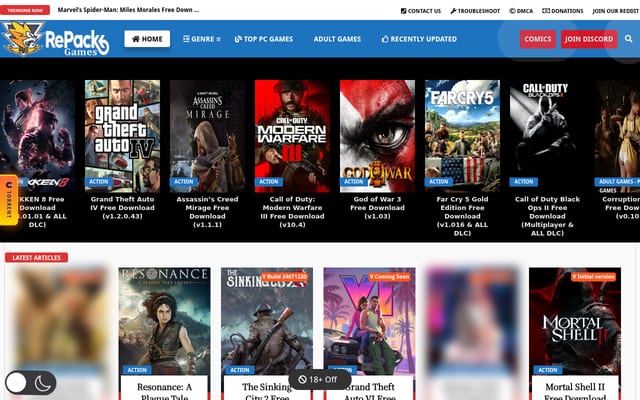640x400 pixels.
Task: Click the RePack Games logo
Action: tap(56, 39)
